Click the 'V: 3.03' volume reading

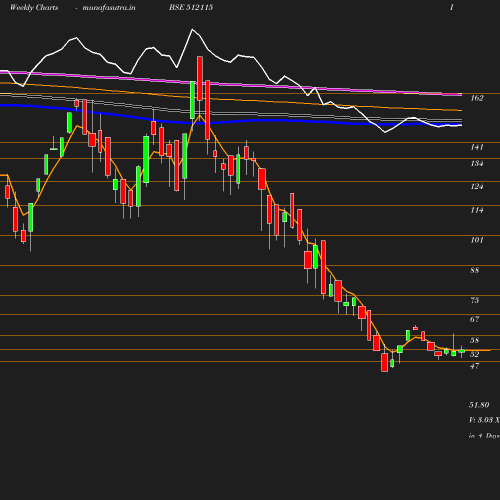[x=481, y=420]
